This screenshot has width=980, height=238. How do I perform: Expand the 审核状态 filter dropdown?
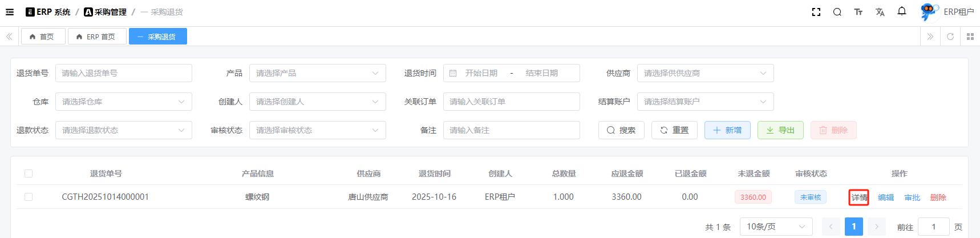(x=317, y=130)
